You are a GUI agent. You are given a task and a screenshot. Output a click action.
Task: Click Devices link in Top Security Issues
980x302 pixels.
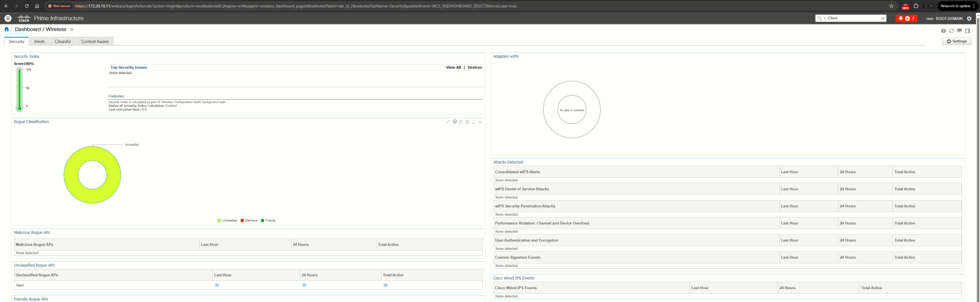[x=475, y=67]
